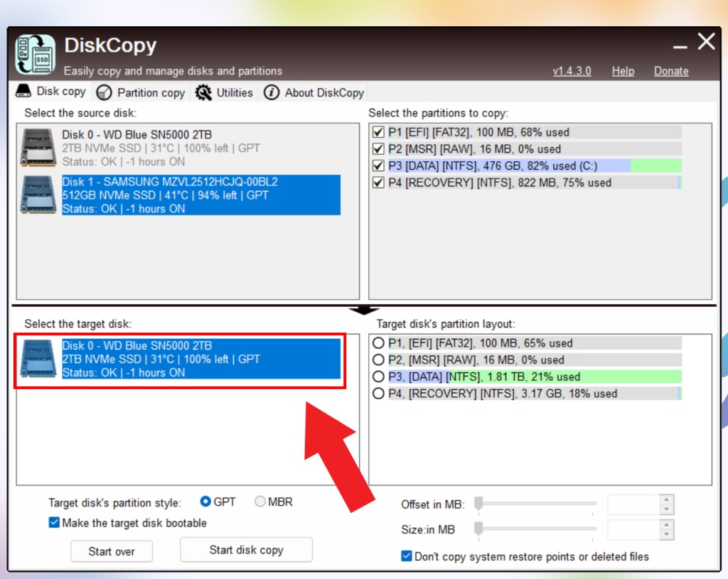Open the Utilities tab
Image resolution: width=728 pixels, height=579 pixels.
224,93
